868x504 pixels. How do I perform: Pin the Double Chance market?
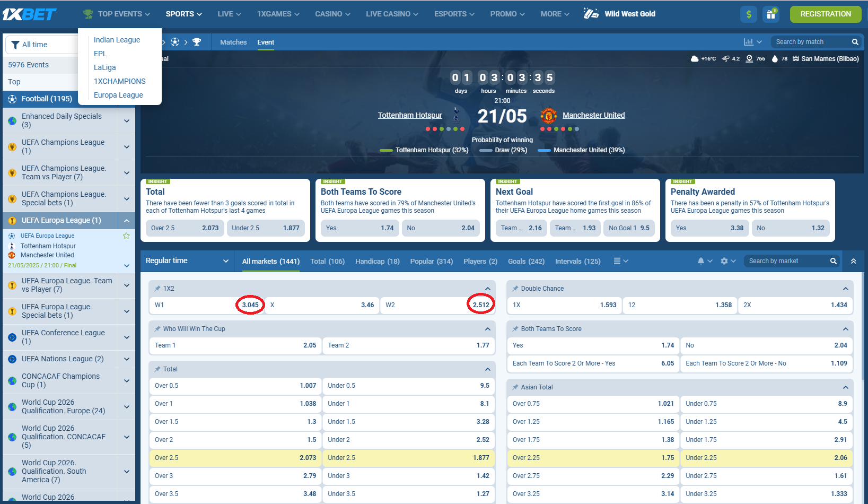pyautogui.click(x=515, y=289)
